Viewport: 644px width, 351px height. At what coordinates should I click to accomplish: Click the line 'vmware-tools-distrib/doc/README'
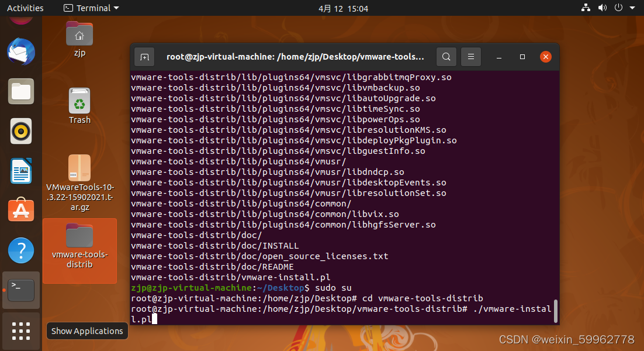(x=212, y=267)
